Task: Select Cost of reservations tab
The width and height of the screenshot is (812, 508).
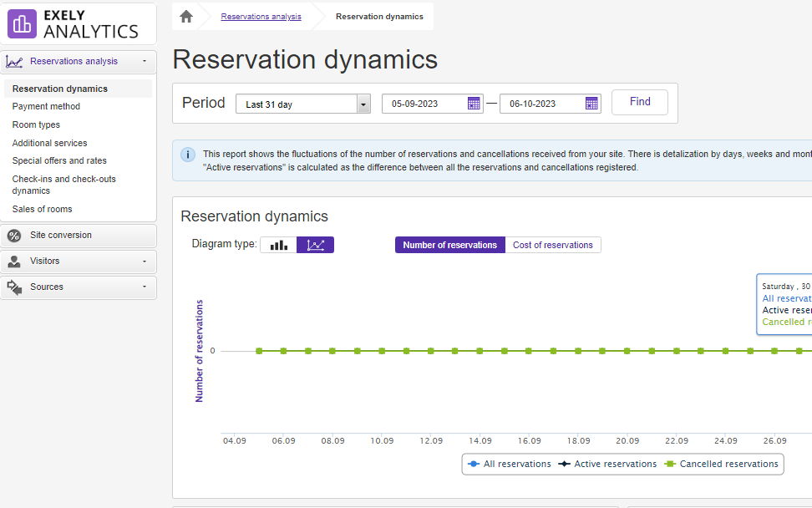Action: tap(552, 245)
